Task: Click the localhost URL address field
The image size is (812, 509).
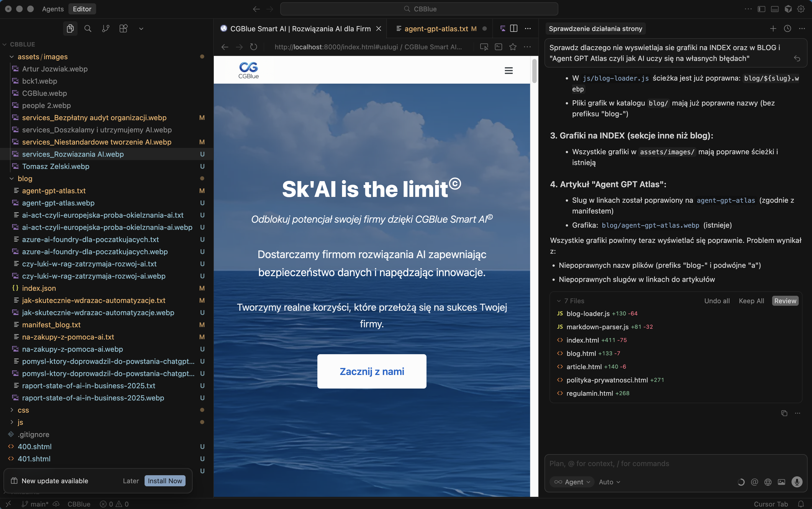Action: click(368, 47)
